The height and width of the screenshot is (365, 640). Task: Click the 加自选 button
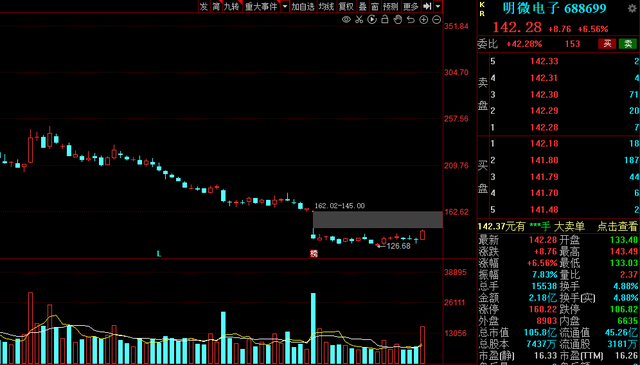303,6
